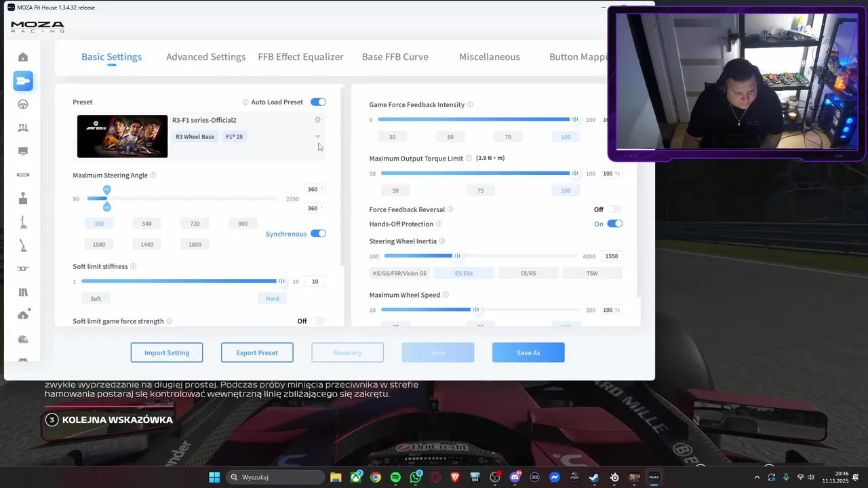Set steering angle preset to 540
The height and width of the screenshot is (488, 868).
pos(146,224)
